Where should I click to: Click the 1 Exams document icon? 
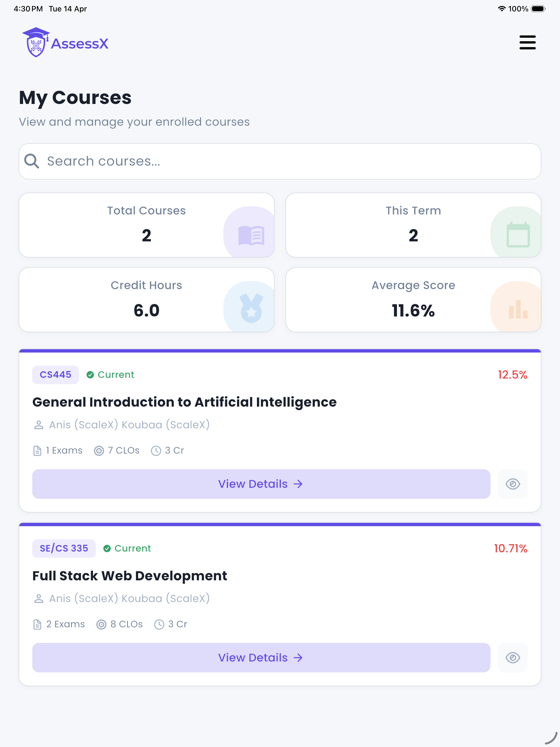coord(37,451)
